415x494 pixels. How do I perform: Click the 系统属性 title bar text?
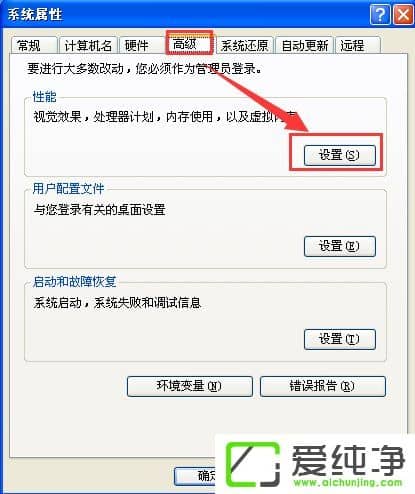[35, 15]
